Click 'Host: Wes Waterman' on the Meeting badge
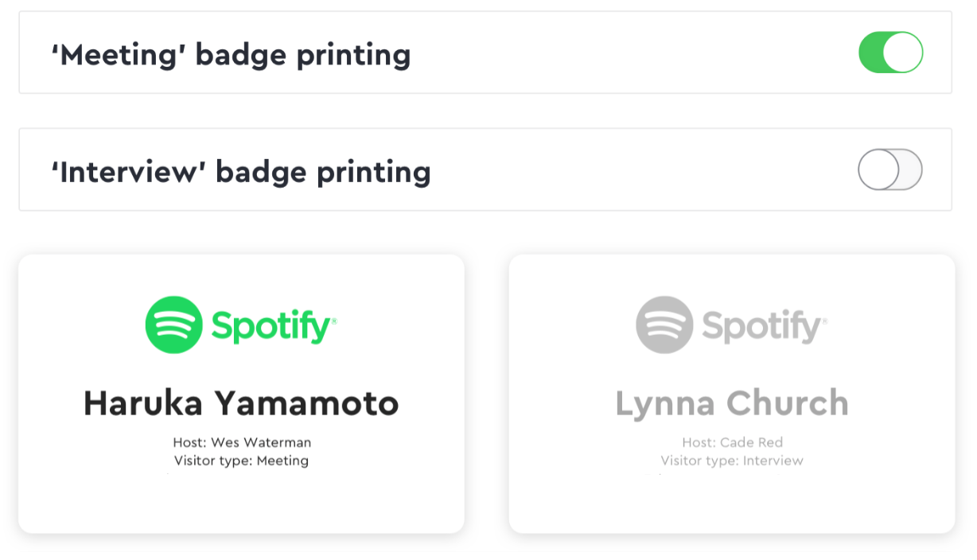 pyautogui.click(x=242, y=442)
